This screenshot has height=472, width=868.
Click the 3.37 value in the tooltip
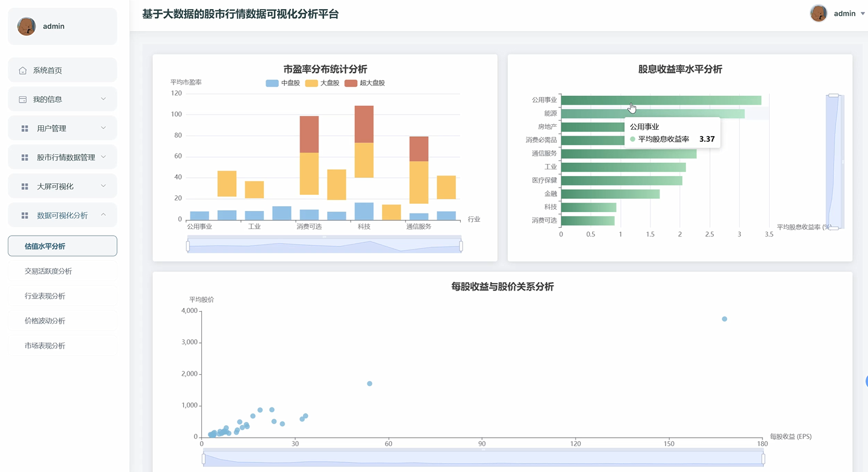coord(707,139)
